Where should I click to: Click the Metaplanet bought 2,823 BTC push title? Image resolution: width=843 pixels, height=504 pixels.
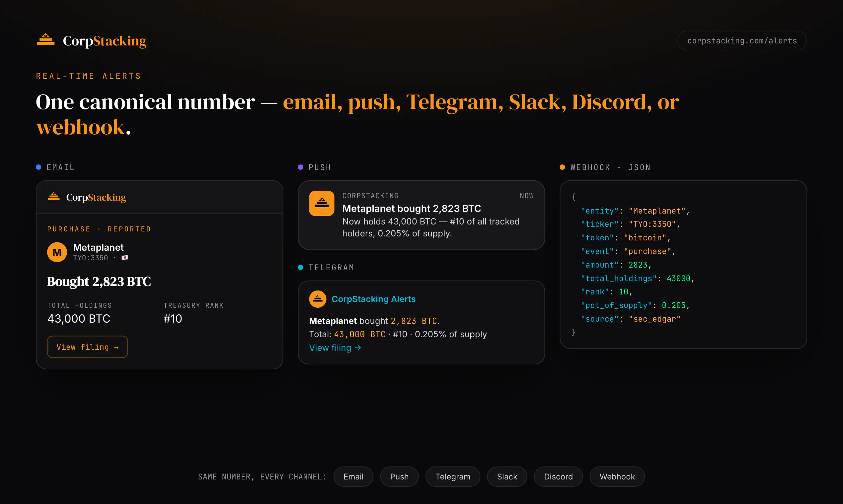pos(412,209)
